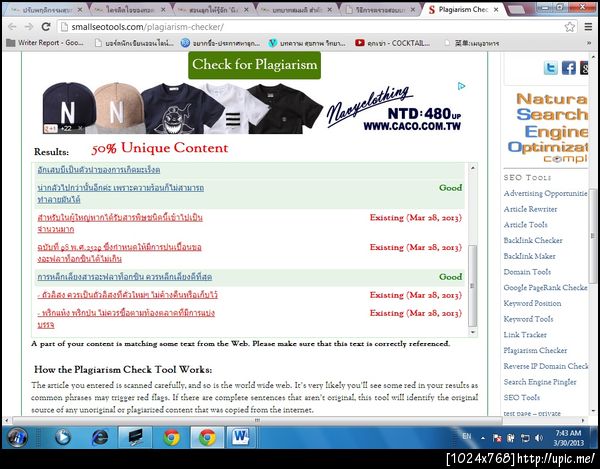Open Search Engine Pinger link
600x469 pixels.
click(x=540, y=381)
